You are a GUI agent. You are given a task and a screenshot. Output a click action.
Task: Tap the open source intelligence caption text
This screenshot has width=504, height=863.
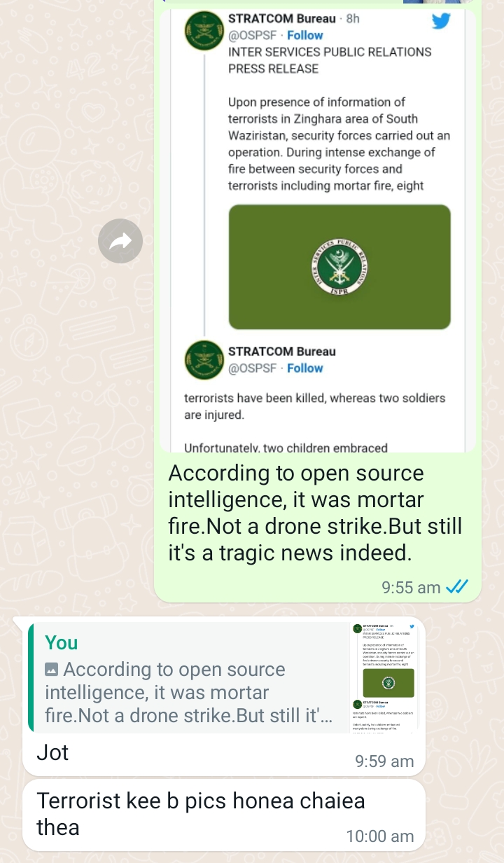[x=315, y=513]
